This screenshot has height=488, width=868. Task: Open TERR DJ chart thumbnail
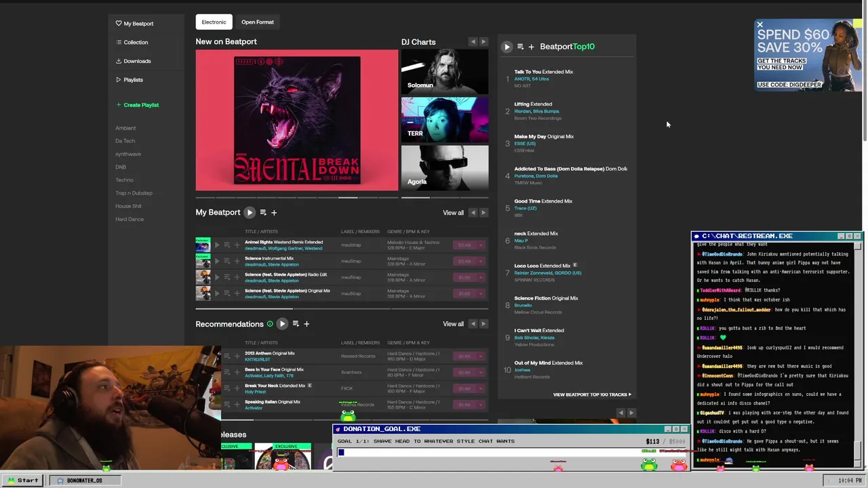(444, 119)
